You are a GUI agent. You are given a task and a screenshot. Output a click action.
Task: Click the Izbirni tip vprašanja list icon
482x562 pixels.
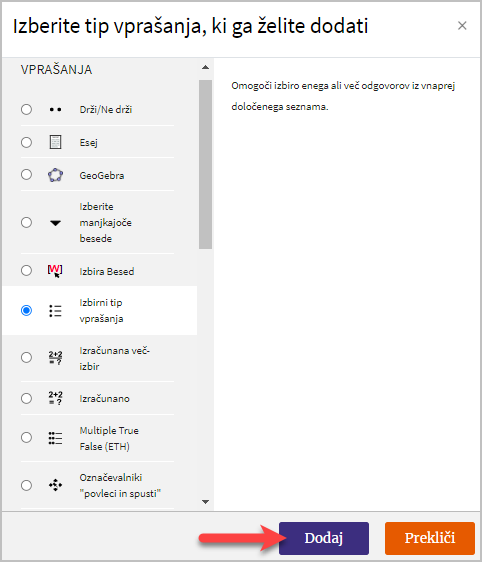[55, 311]
